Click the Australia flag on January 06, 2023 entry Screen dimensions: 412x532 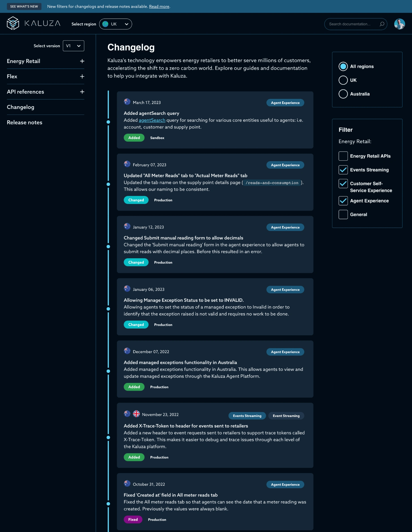[x=127, y=289]
